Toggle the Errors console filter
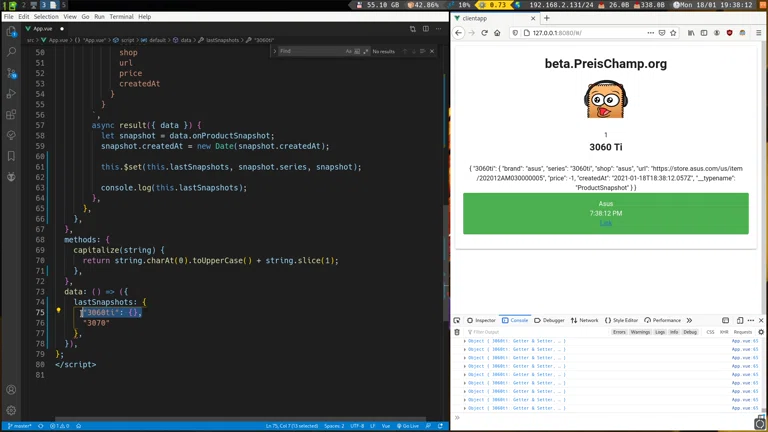Image resolution: width=768 pixels, height=432 pixels. [x=619, y=332]
